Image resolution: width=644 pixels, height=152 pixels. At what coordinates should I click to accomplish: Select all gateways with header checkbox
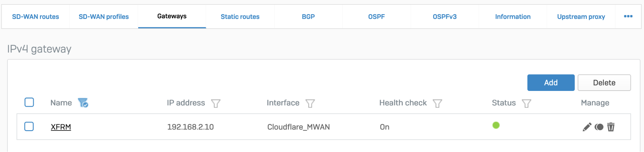point(29,102)
